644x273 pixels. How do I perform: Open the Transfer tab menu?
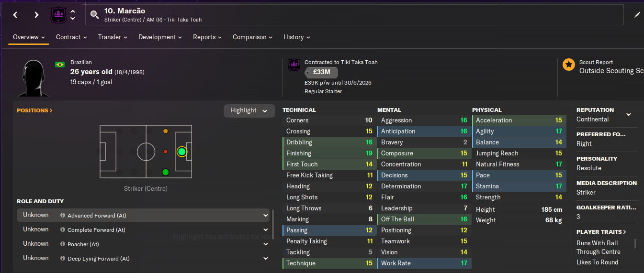coord(113,37)
